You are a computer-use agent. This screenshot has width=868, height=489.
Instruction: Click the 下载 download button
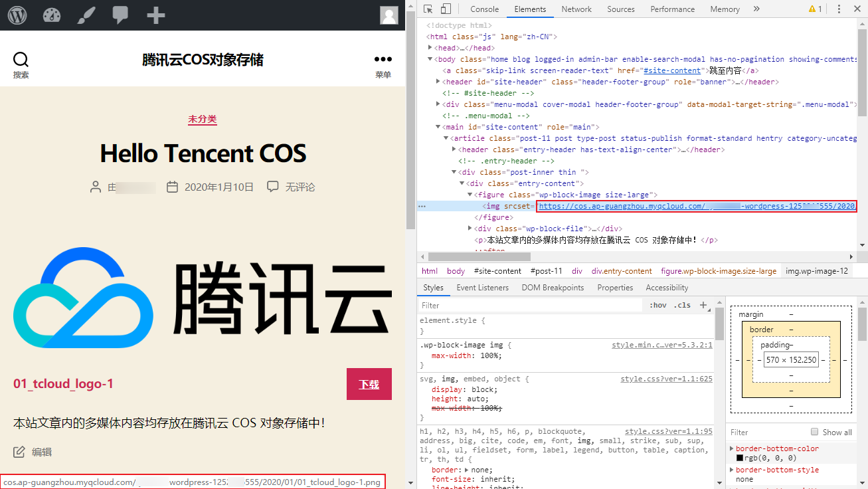369,384
